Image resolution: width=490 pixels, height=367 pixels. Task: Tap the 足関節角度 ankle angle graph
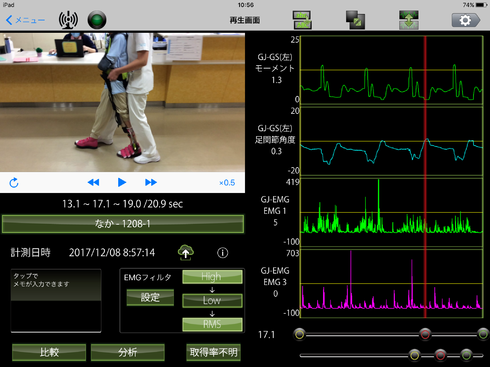392,141
